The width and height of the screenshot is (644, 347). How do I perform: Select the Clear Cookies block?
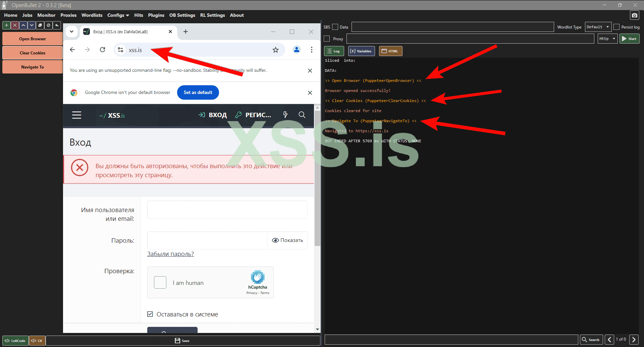click(33, 53)
